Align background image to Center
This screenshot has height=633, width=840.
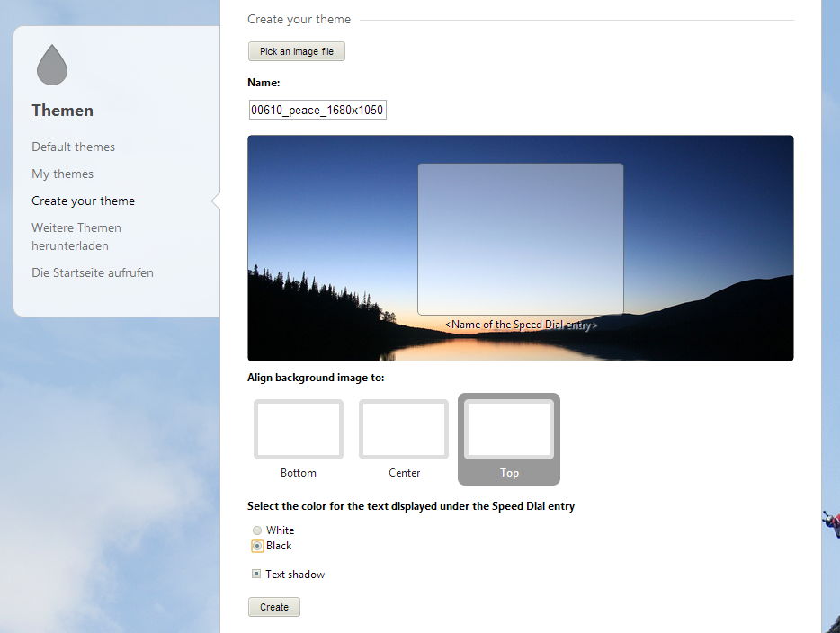click(404, 439)
